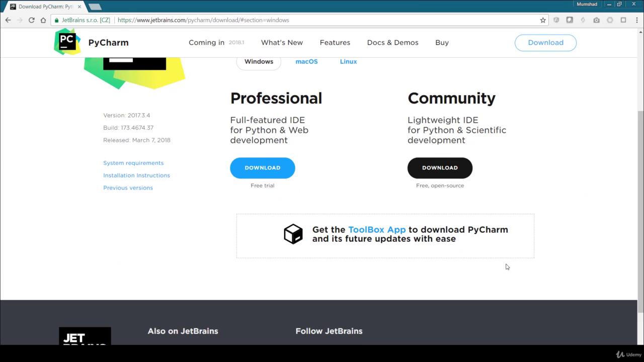Click the Mumshad profile button

[x=587, y=4]
